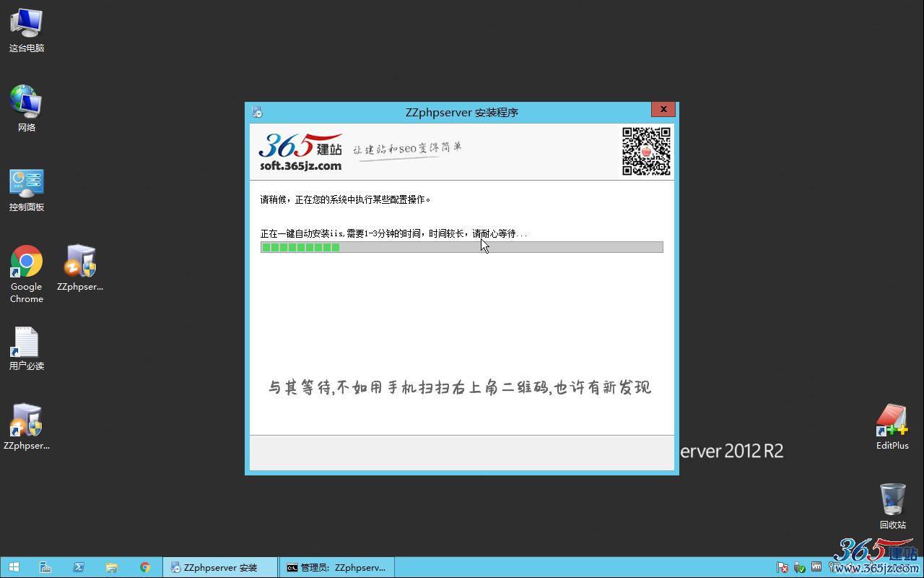
Task: Click the 正在一键自动安装iis status line
Action: tap(394, 233)
